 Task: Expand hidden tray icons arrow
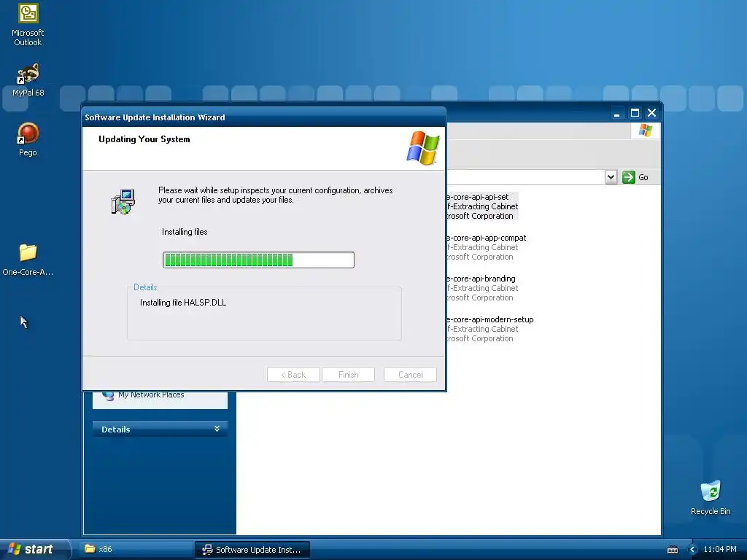click(x=693, y=550)
